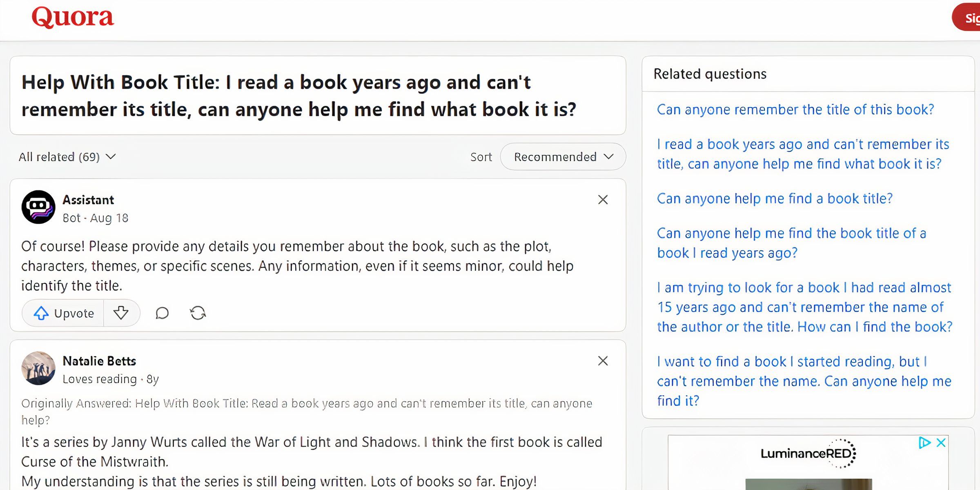Screen dimensions: 980x490
Task: Click the 'All related (69)' tab filter
Action: 67,156
